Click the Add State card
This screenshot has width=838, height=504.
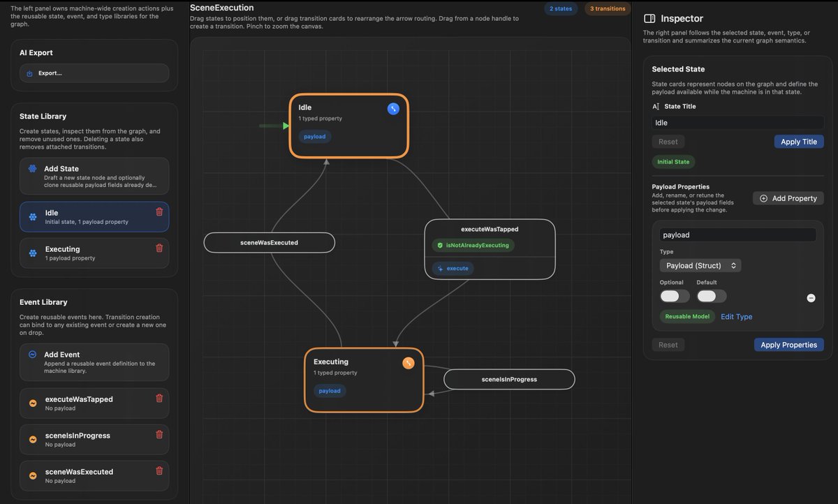[x=94, y=176]
